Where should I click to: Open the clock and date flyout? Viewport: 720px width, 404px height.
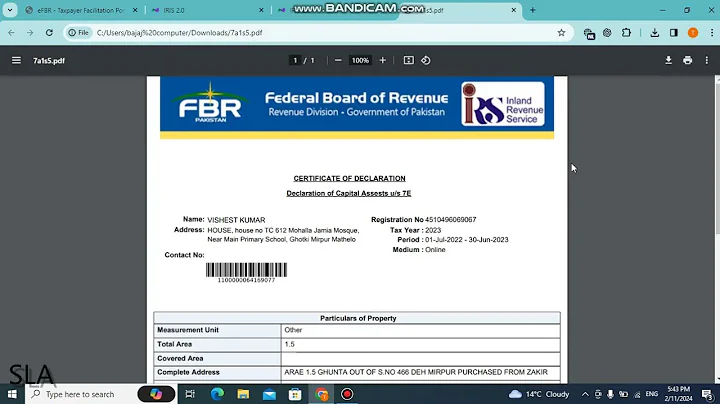(x=678, y=394)
